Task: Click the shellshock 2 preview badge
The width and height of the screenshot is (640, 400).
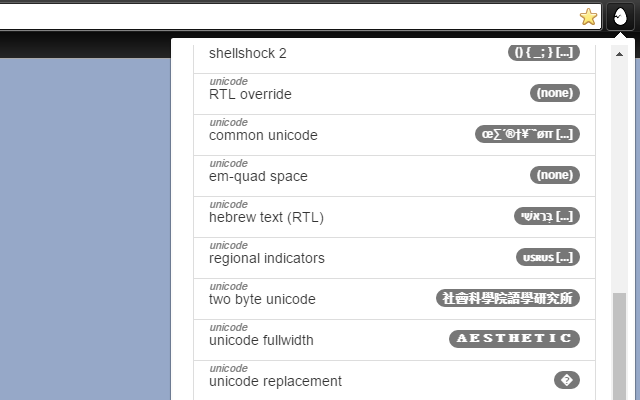Action: (x=544, y=53)
